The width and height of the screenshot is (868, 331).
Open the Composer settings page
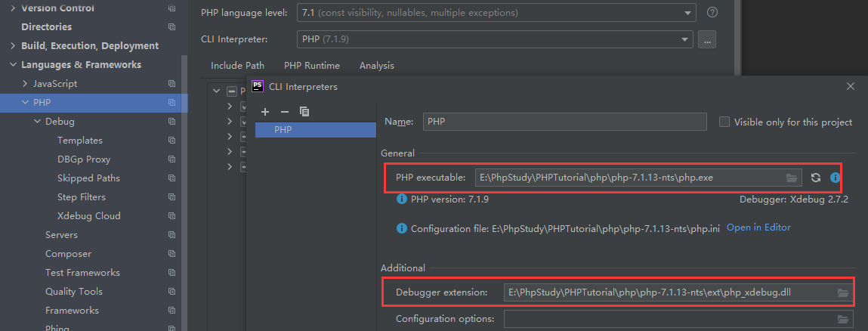68,253
